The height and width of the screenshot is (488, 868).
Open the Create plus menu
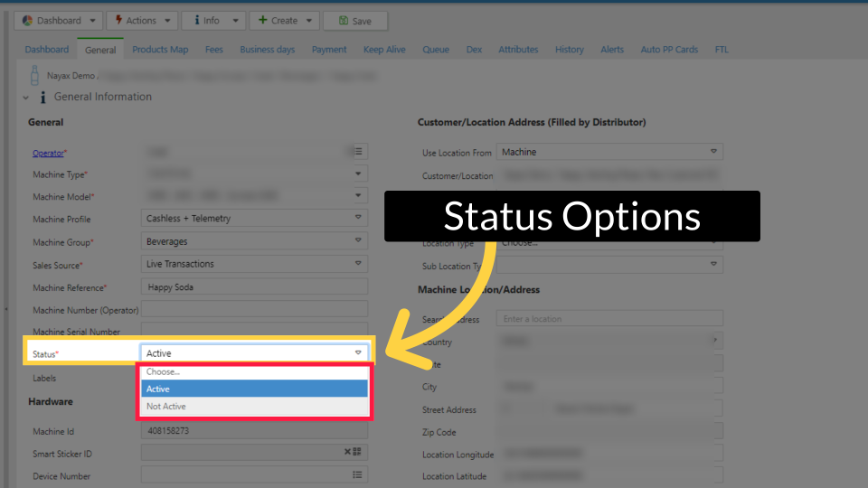click(283, 21)
